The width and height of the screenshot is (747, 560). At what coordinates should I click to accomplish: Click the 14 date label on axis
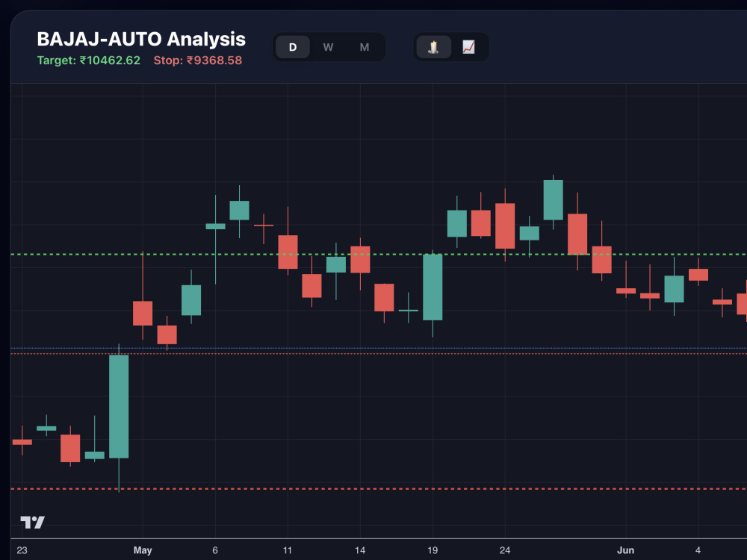[360, 550]
